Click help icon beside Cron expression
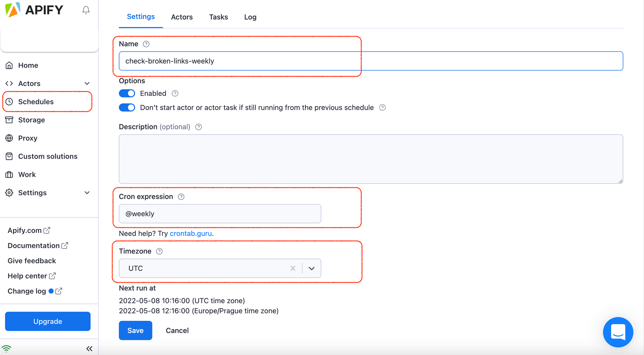 tap(181, 197)
